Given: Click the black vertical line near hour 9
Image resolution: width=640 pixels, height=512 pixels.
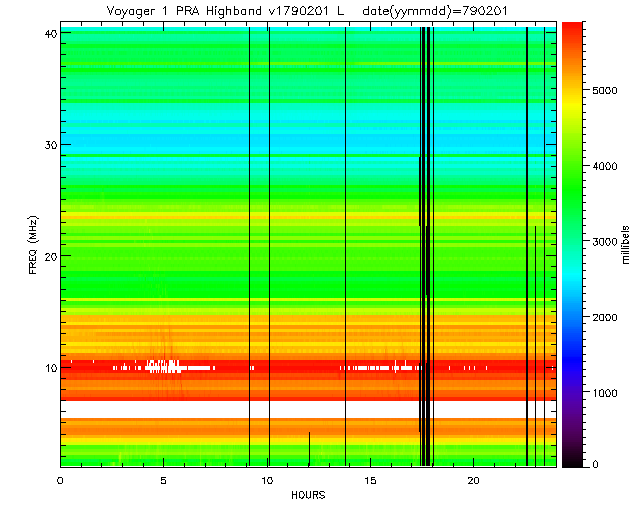Looking at the screenshot, I should point(249,245).
